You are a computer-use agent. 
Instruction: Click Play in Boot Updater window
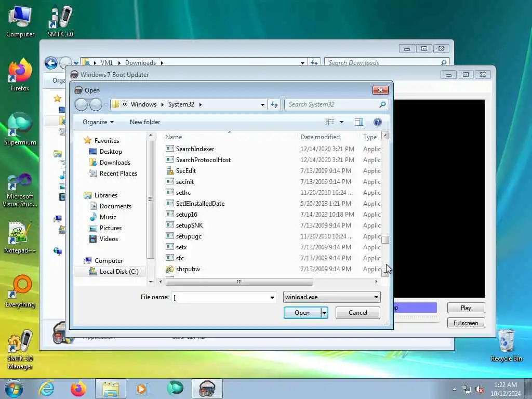point(466,308)
